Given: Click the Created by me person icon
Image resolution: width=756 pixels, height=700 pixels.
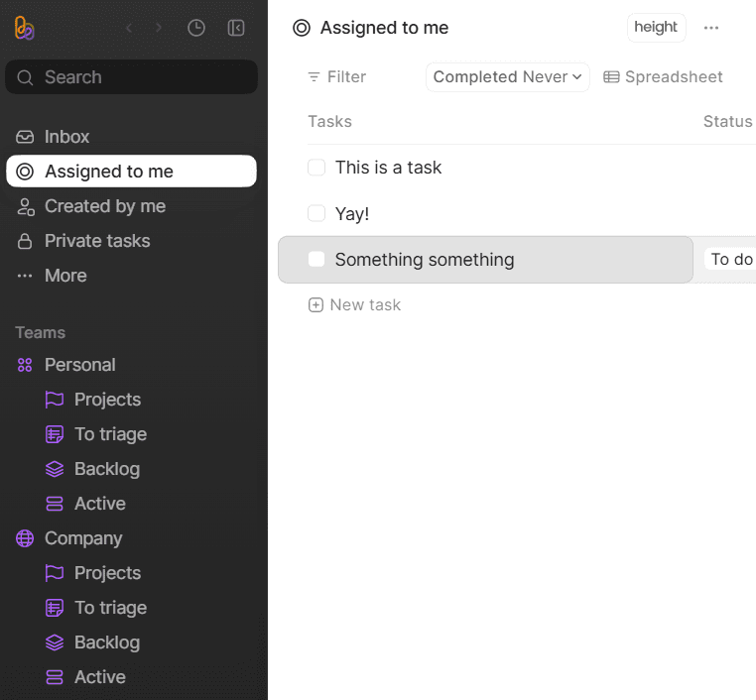Looking at the screenshot, I should point(25,206).
